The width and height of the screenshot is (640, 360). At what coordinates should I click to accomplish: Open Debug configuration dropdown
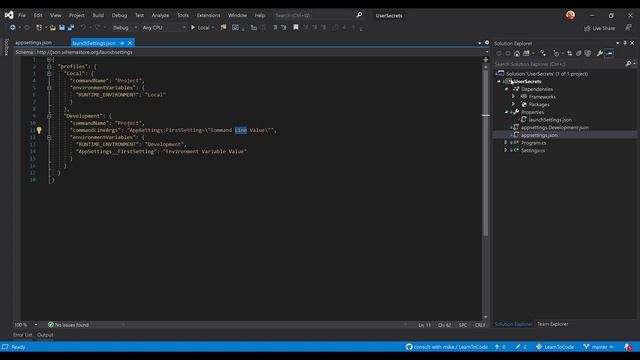pyautogui.click(x=125, y=28)
